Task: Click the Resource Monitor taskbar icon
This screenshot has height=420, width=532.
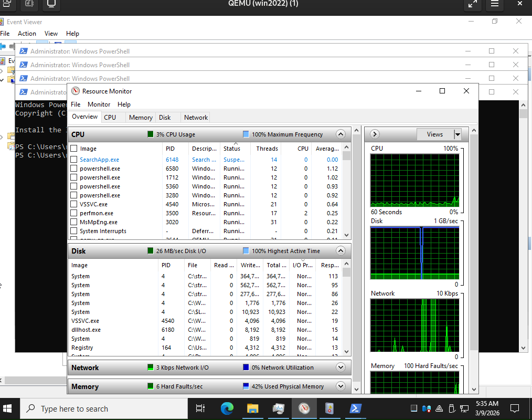Action: click(304, 408)
